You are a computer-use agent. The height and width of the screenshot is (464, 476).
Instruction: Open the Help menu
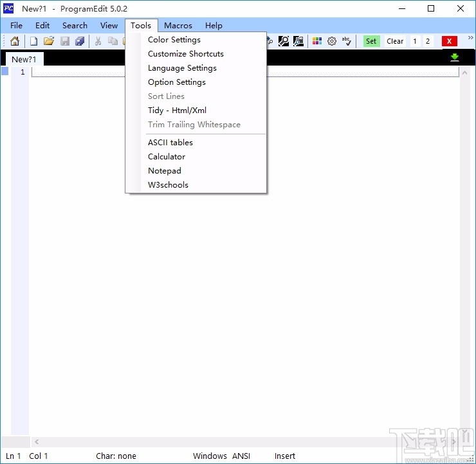[214, 26]
